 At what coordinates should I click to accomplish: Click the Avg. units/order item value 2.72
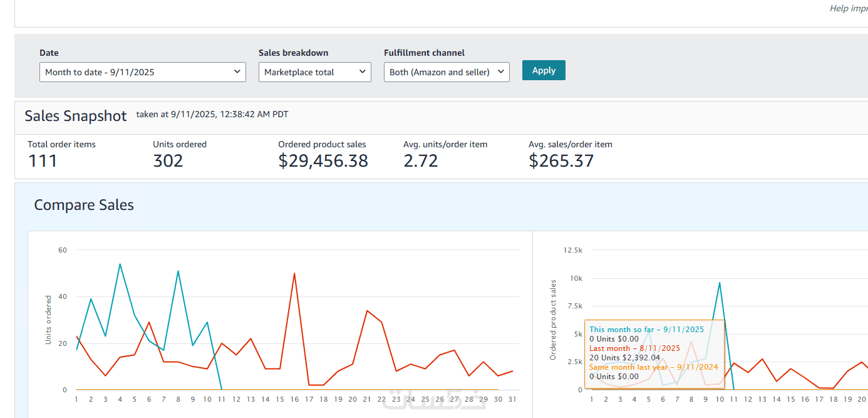click(x=420, y=161)
